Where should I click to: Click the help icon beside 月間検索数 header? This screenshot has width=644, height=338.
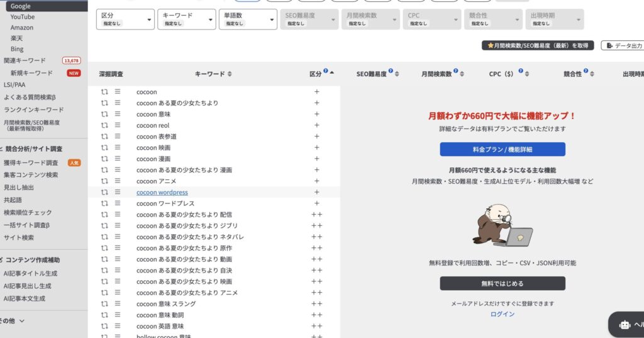pyautogui.click(x=455, y=70)
